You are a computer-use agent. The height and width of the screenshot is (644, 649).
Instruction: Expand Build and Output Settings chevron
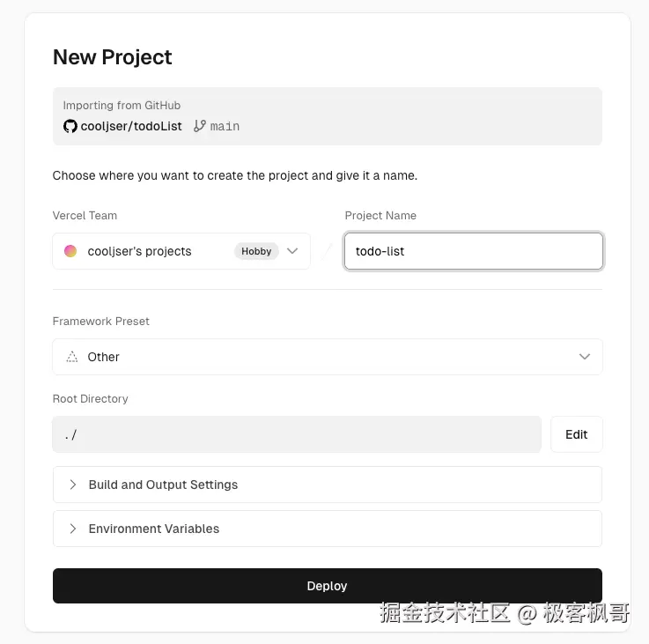[x=72, y=485]
